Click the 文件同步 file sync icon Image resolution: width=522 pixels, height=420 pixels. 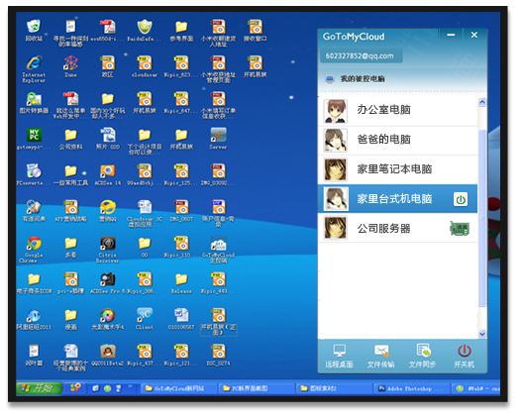tap(423, 357)
